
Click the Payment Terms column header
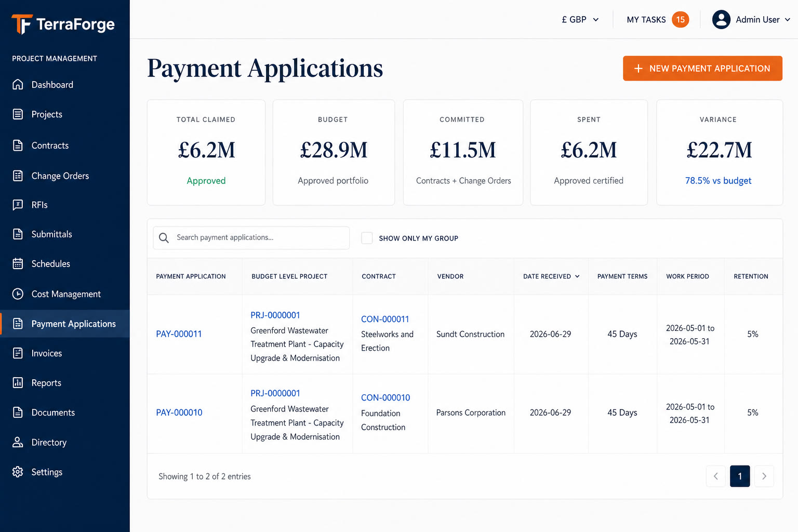click(x=622, y=276)
